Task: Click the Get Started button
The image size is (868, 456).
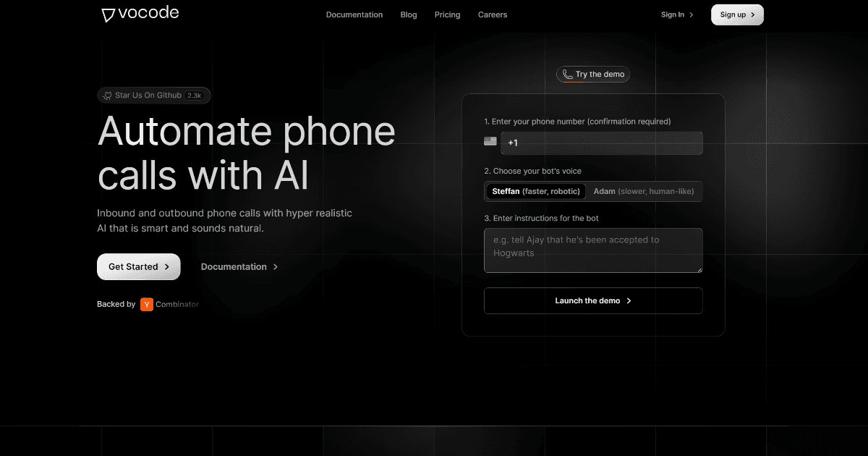Action: point(138,266)
